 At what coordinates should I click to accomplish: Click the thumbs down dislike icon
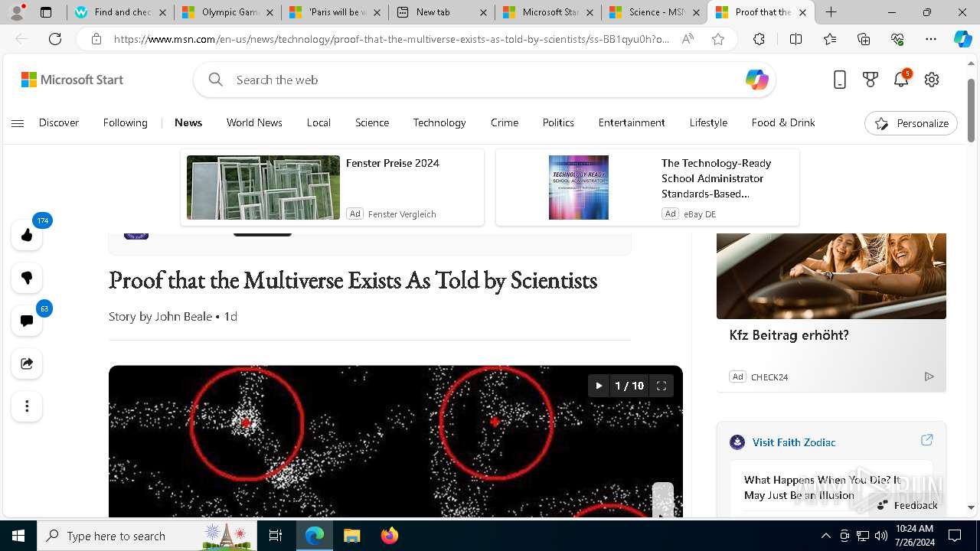(x=27, y=278)
